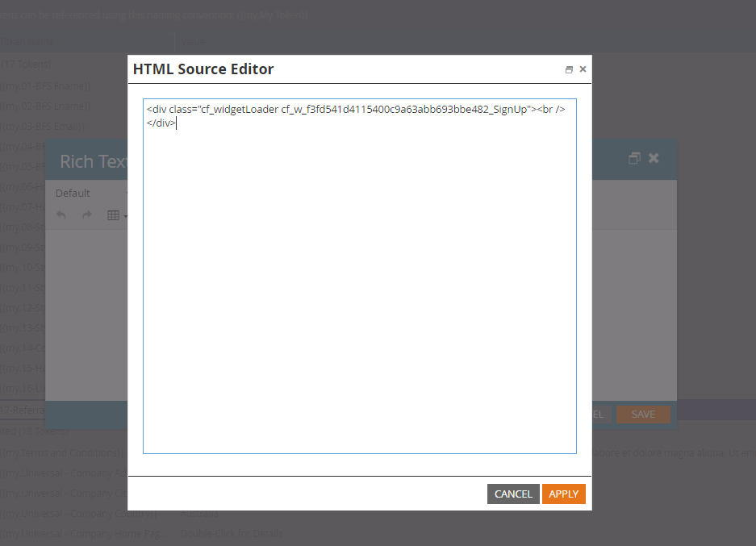This screenshot has width=756, height=546.
Task: Click the Undo arrow in Rich Text toolbar
Action: 61,215
